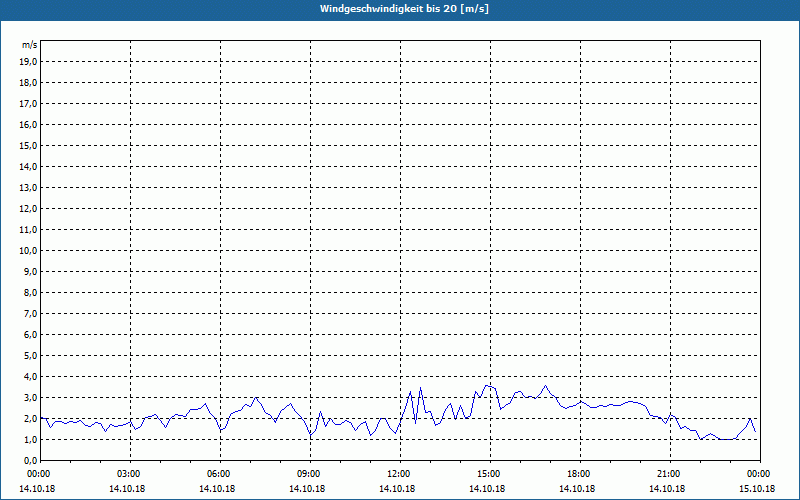Click the 14.10.18 date label under 12:00

pos(399,489)
